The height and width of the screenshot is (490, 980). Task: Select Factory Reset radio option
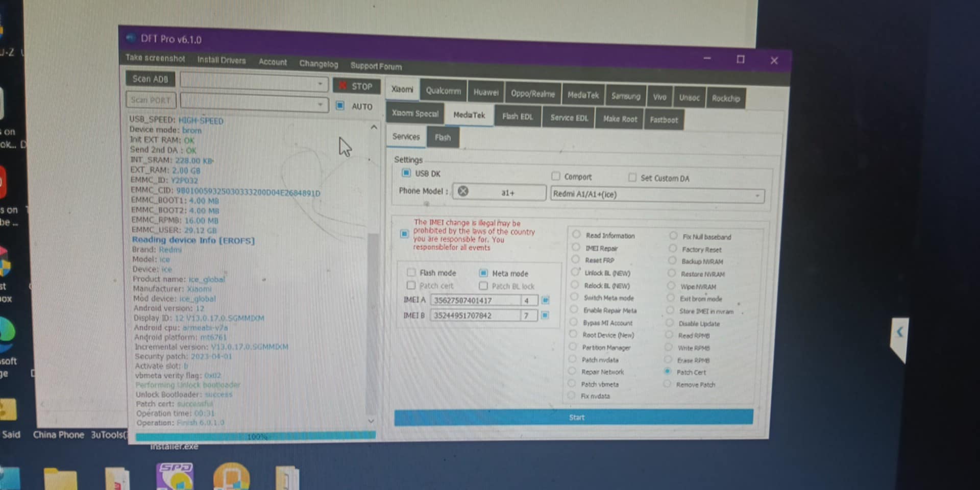point(673,249)
